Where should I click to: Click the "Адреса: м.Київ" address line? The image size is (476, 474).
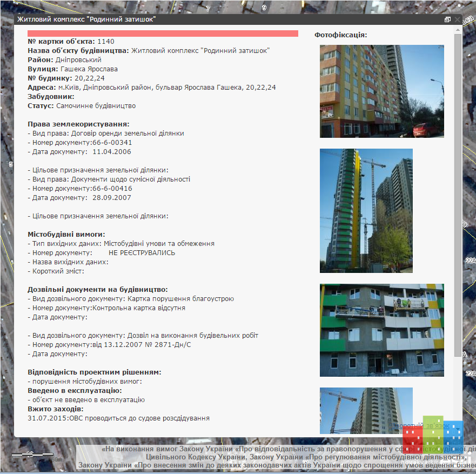(152, 88)
